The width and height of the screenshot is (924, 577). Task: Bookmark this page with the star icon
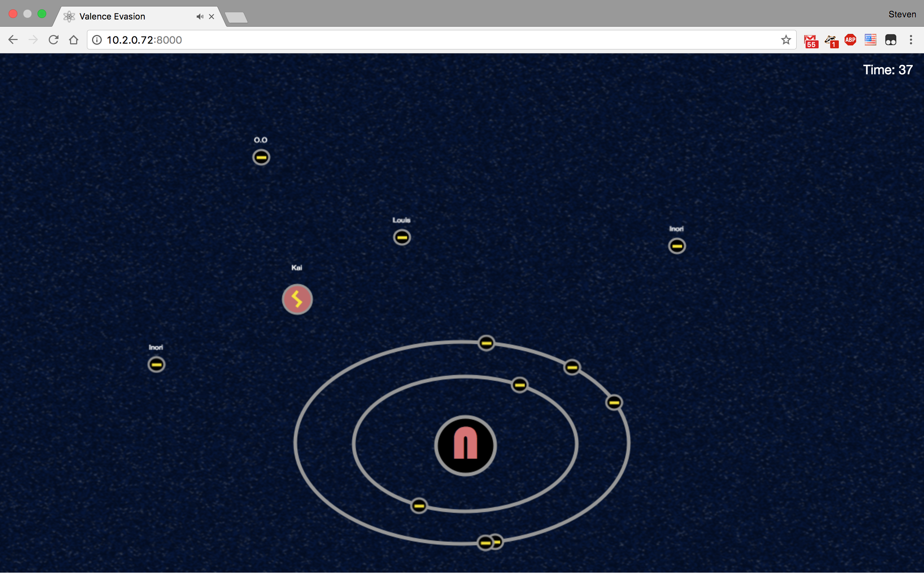(x=785, y=40)
